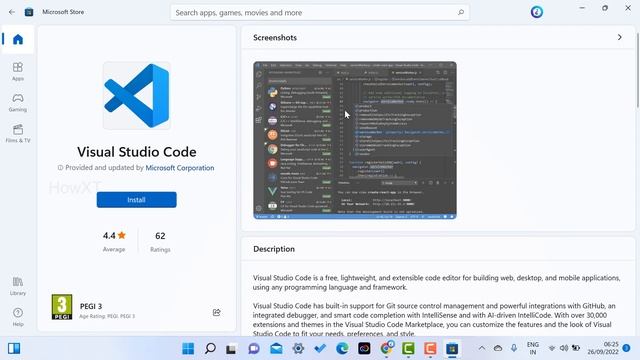Show hidden tray icons chevron
The width and height of the screenshot is (640, 360).
click(x=482, y=348)
